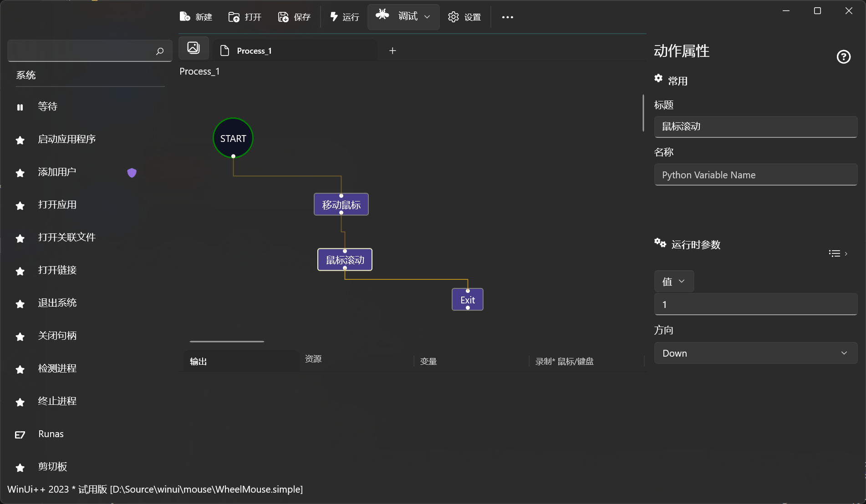Open settings via 设置 gear icon
The image size is (866, 504).
click(x=453, y=17)
